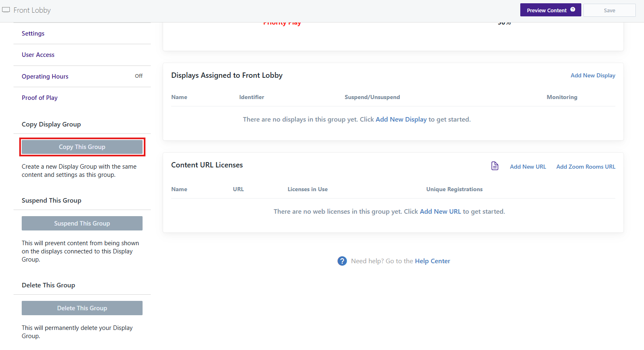Click the Identifier column header
Viewport: 644px width, 350px height.
[x=252, y=97]
